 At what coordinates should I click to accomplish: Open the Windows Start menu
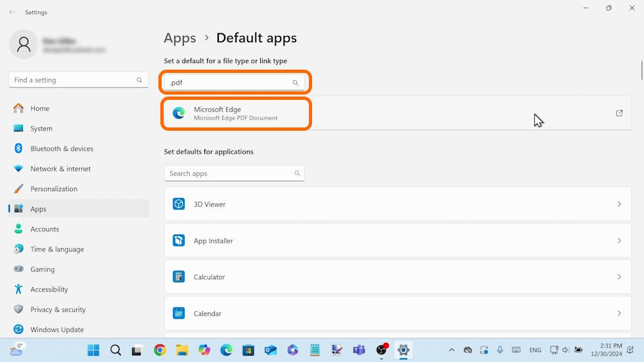[x=93, y=350]
